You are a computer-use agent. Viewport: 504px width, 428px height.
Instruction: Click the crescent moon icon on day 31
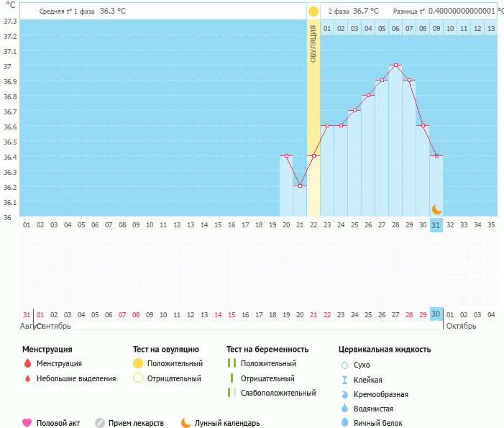(x=436, y=209)
